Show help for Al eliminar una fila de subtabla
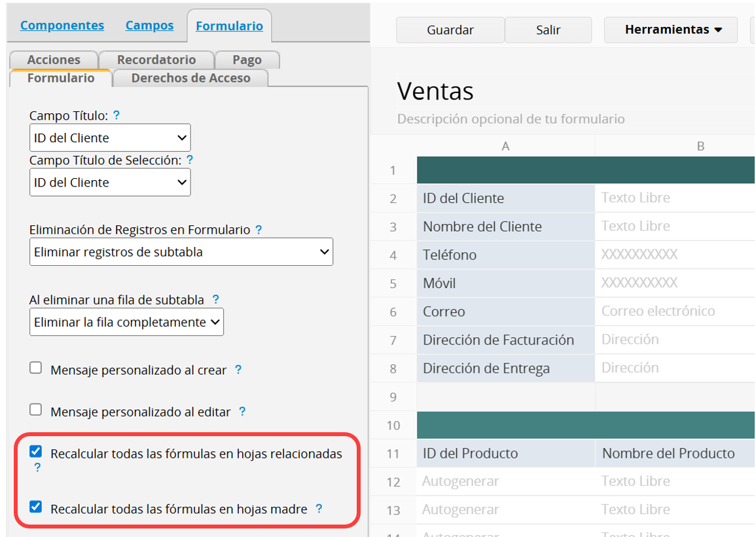Screen dimensions: 756x537 (215, 299)
